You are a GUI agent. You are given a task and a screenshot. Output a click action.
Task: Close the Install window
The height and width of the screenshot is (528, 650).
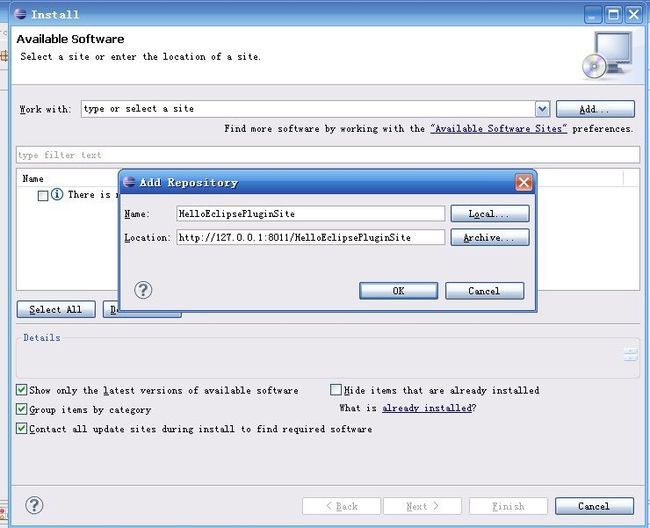[x=634, y=15]
